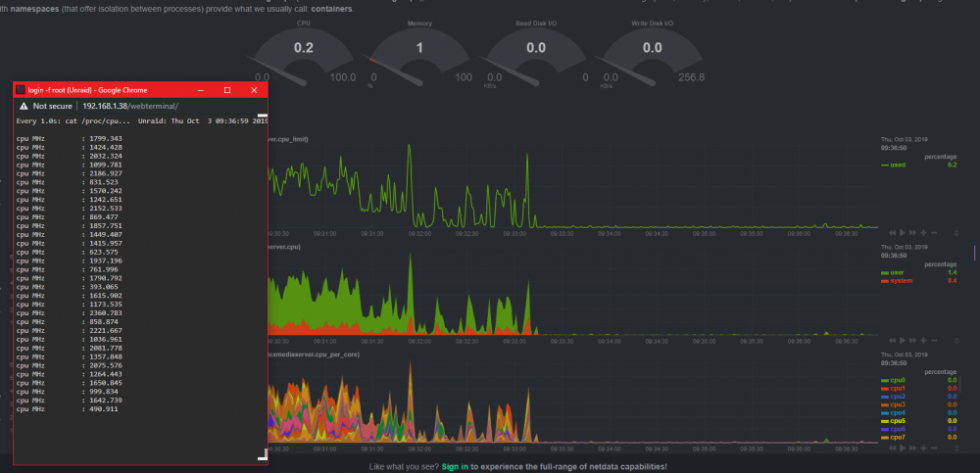This screenshot has width=980, height=473.
Task: Zoom out of the cpu_limit chart
Action: (934, 232)
